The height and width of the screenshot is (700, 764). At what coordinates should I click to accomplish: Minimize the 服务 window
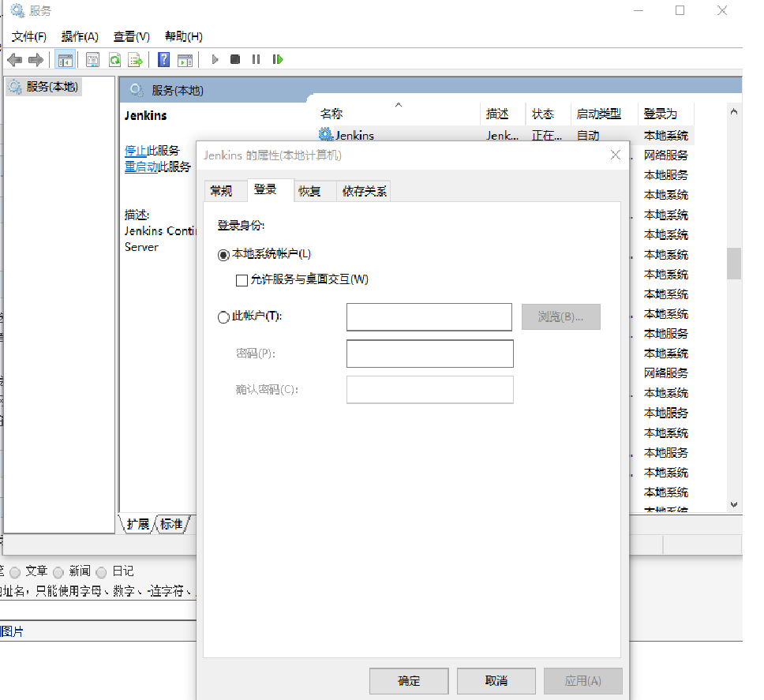pyautogui.click(x=639, y=11)
